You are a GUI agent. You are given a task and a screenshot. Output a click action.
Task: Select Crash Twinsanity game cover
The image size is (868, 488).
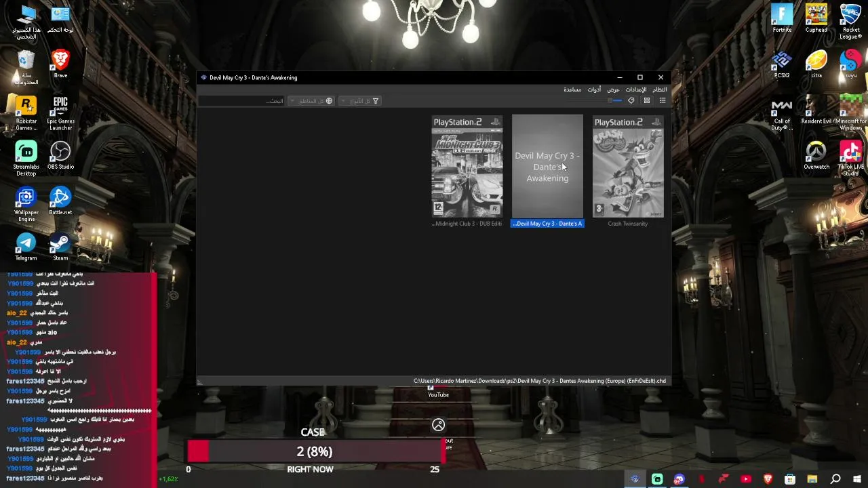(x=628, y=167)
